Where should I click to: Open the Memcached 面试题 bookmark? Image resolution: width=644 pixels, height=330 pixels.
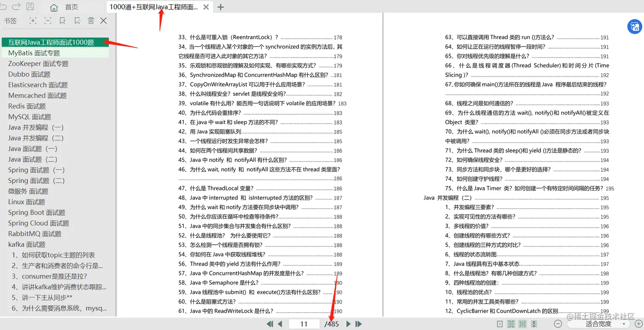click(x=37, y=96)
